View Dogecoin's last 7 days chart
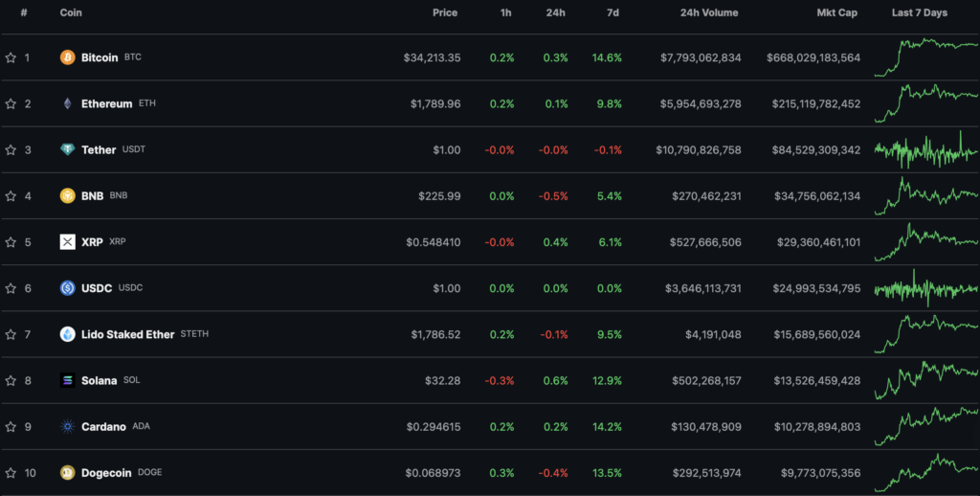The image size is (980, 496). pos(924,472)
